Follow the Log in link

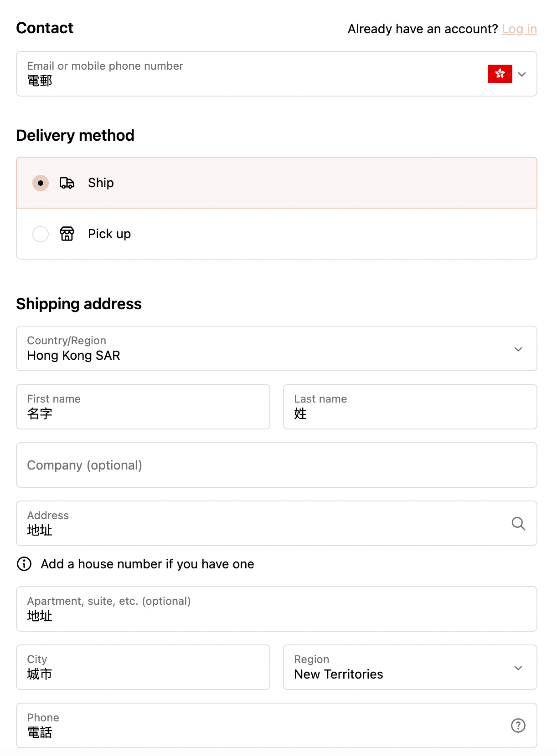tap(520, 29)
